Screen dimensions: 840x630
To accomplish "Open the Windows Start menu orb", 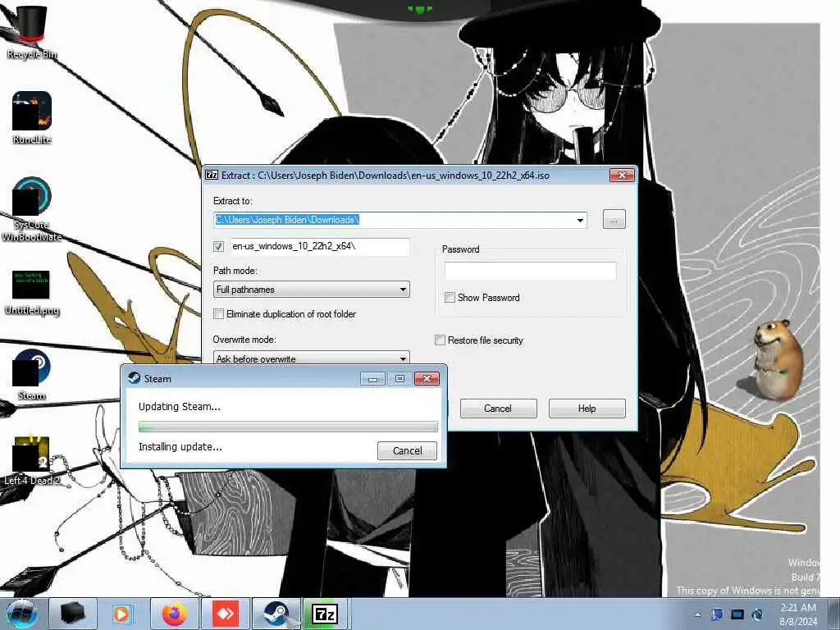I will [x=21, y=614].
